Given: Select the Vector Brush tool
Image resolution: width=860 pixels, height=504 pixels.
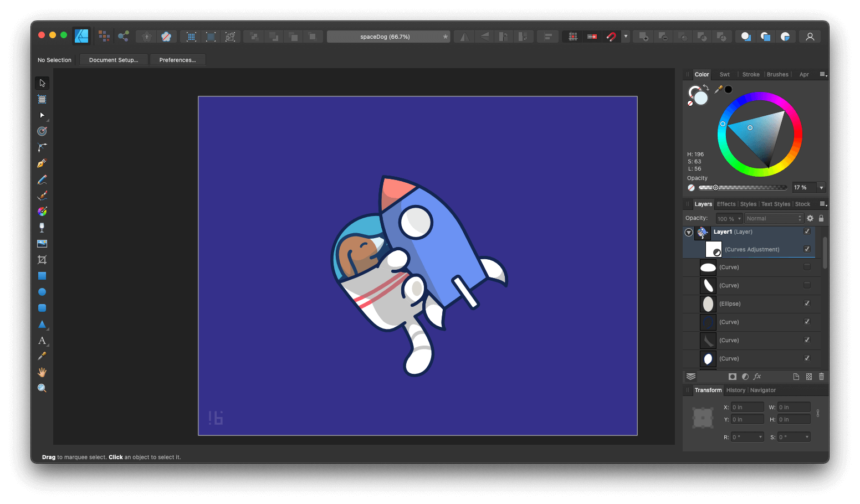Looking at the screenshot, I should tap(42, 195).
